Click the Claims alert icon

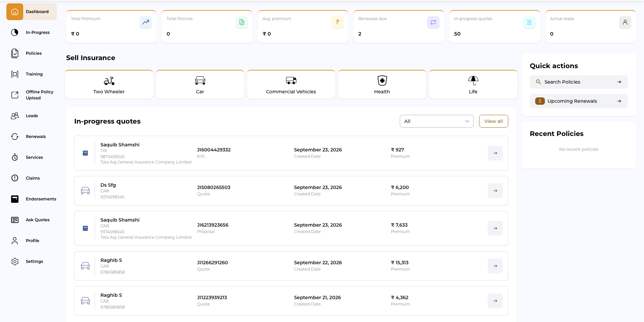point(15,178)
